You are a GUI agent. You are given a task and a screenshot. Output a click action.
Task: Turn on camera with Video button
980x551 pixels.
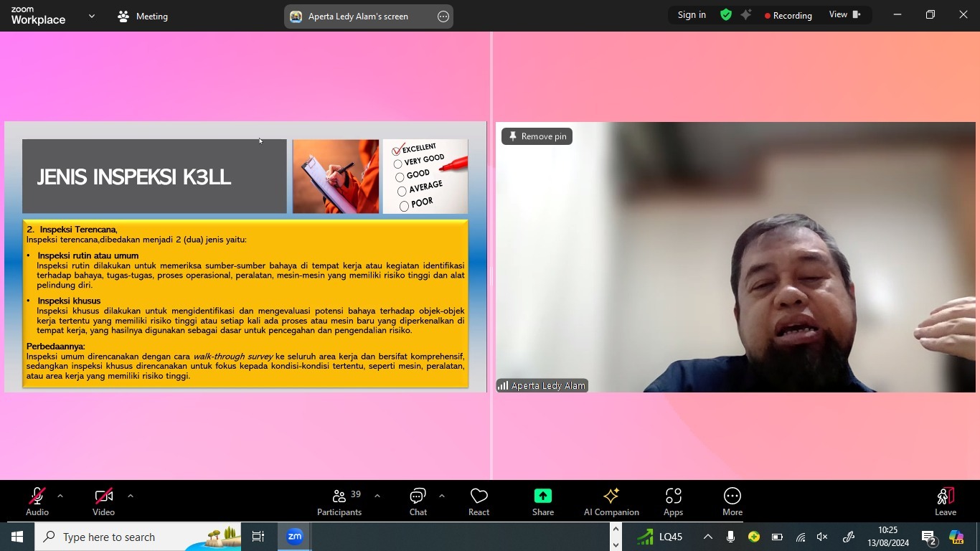tap(103, 501)
